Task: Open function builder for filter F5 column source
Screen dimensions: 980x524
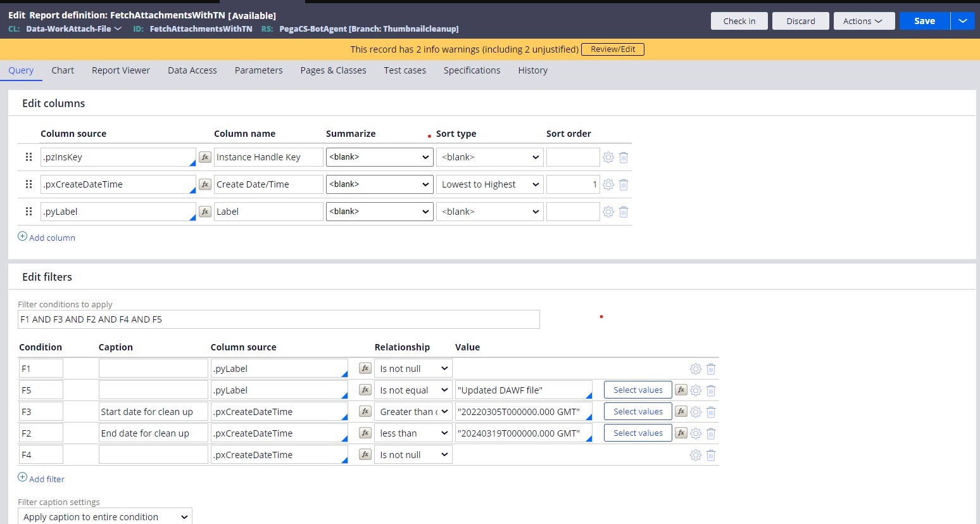Action: [365, 390]
